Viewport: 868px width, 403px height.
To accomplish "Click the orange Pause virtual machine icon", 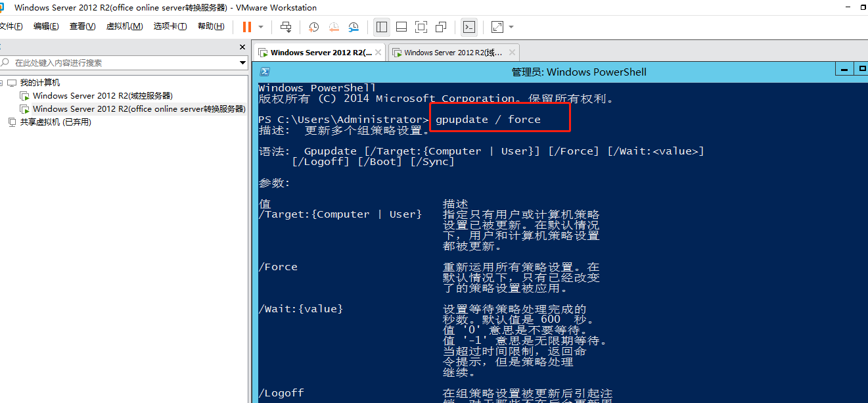I will tap(247, 27).
